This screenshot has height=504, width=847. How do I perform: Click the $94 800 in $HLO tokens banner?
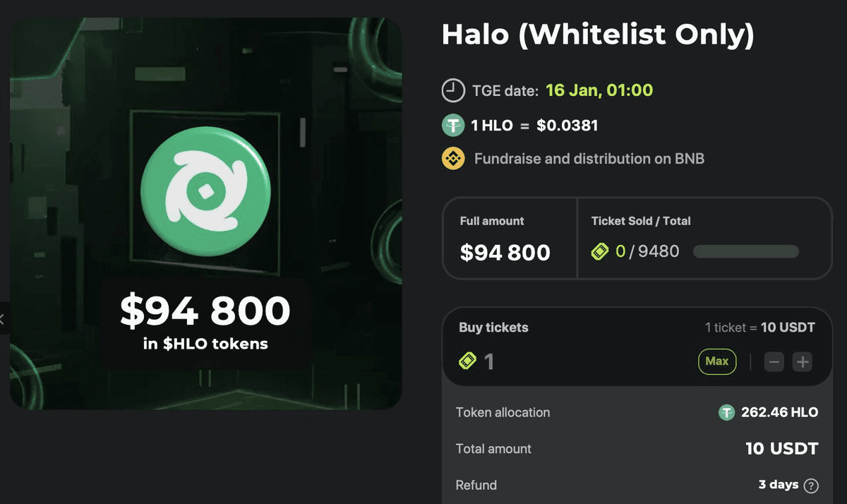(205, 322)
